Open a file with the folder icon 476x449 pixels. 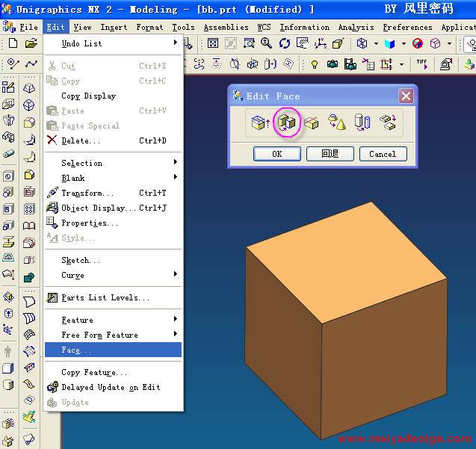31,43
